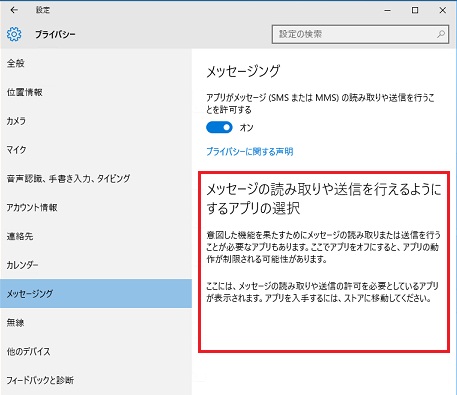The height and width of the screenshot is (395, 457).
Task: Select 他のデバイス in the sidebar
Action: (96, 351)
